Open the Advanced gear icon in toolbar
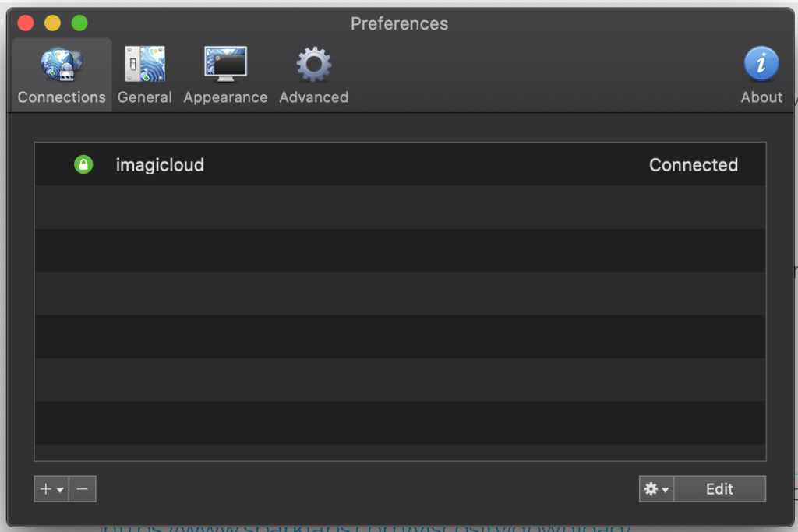798x532 pixels. point(314,65)
